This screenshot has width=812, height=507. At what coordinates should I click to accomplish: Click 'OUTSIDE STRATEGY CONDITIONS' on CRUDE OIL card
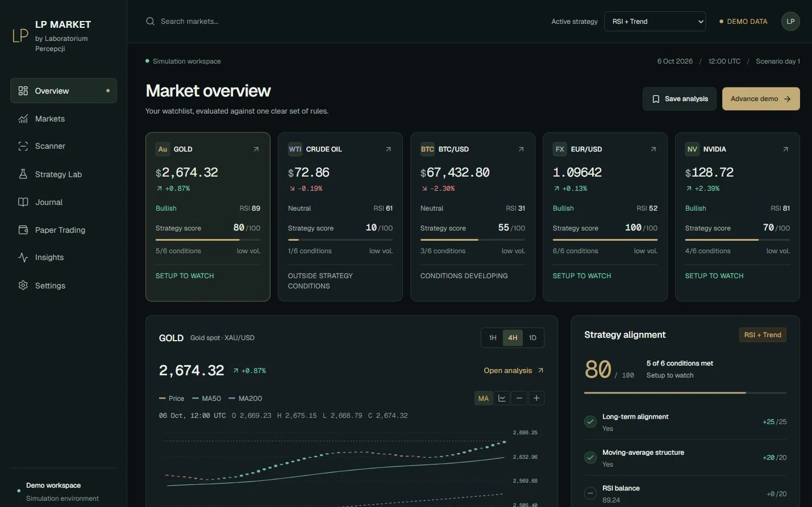(x=320, y=281)
